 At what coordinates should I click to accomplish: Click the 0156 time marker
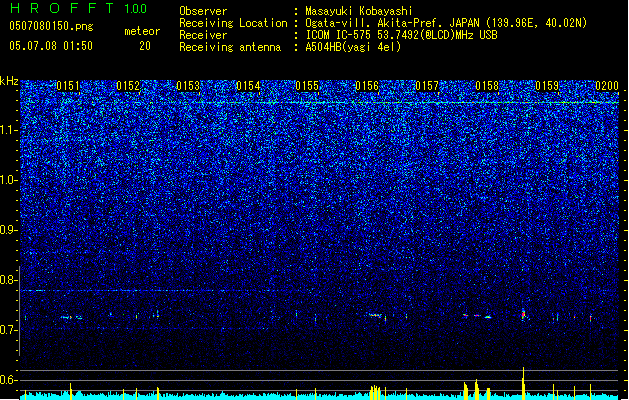coord(367,86)
